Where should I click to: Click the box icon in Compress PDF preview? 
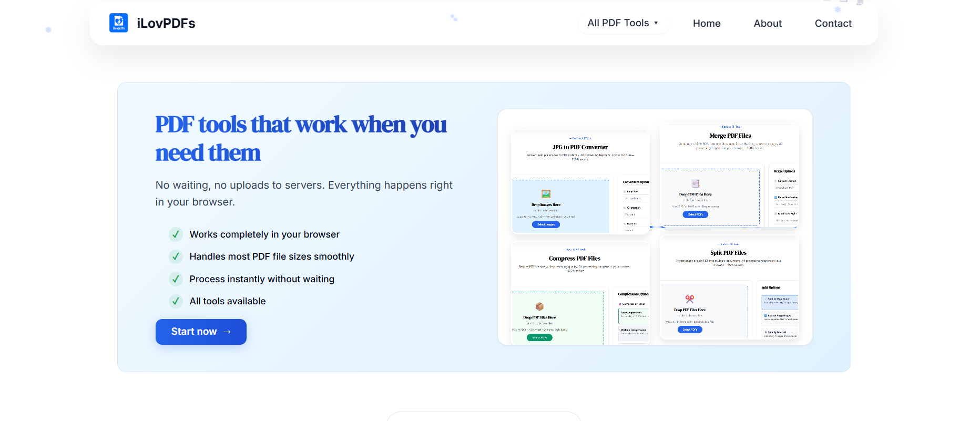(x=539, y=306)
